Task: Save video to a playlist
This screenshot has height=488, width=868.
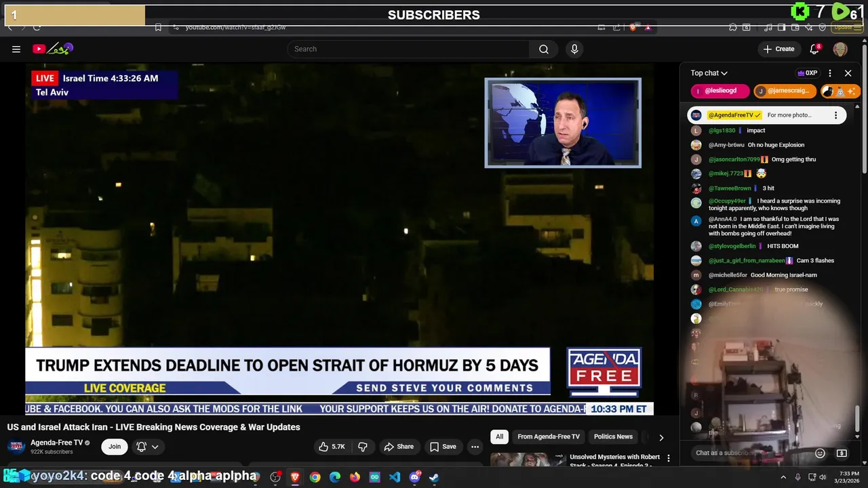Action: coord(442,446)
